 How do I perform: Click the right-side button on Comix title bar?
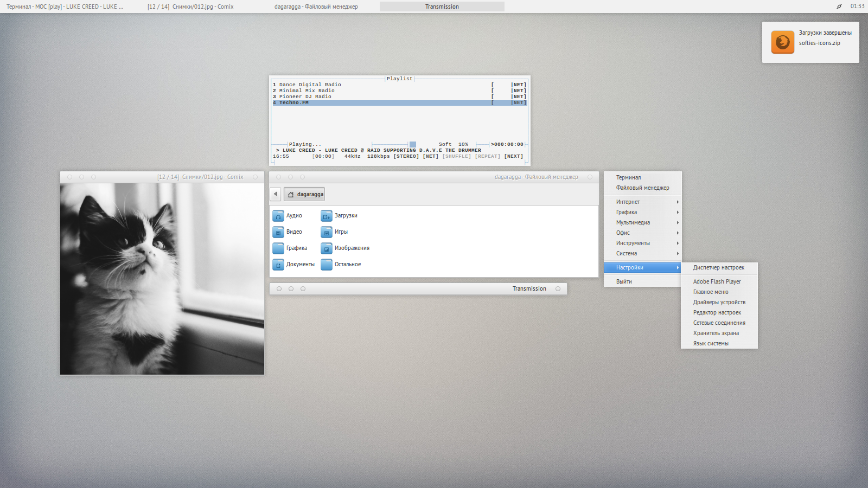(x=255, y=177)
